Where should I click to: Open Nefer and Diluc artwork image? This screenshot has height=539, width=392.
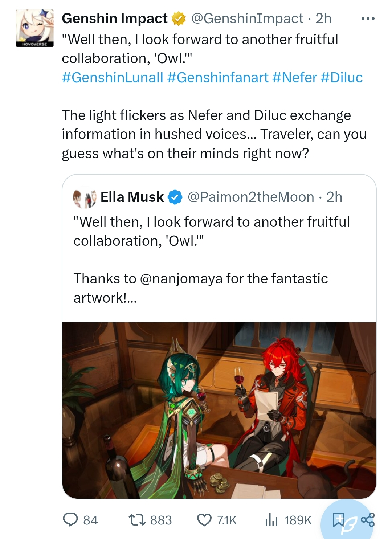click(219, 410)
